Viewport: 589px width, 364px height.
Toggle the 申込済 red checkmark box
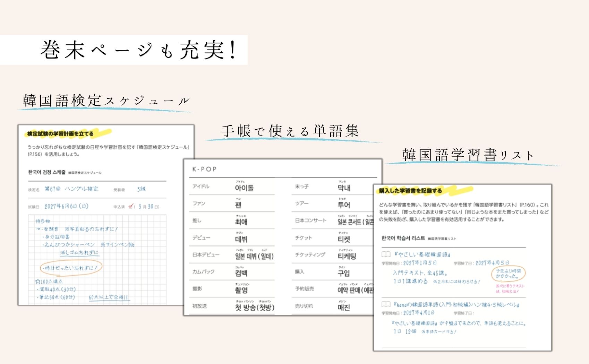(131, 206)
